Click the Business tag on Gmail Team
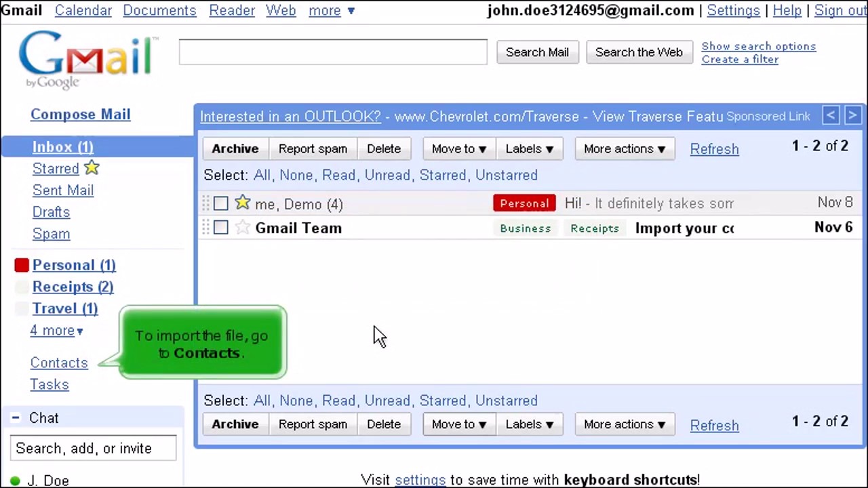This screenshot has height=488, width=868. 525,228
